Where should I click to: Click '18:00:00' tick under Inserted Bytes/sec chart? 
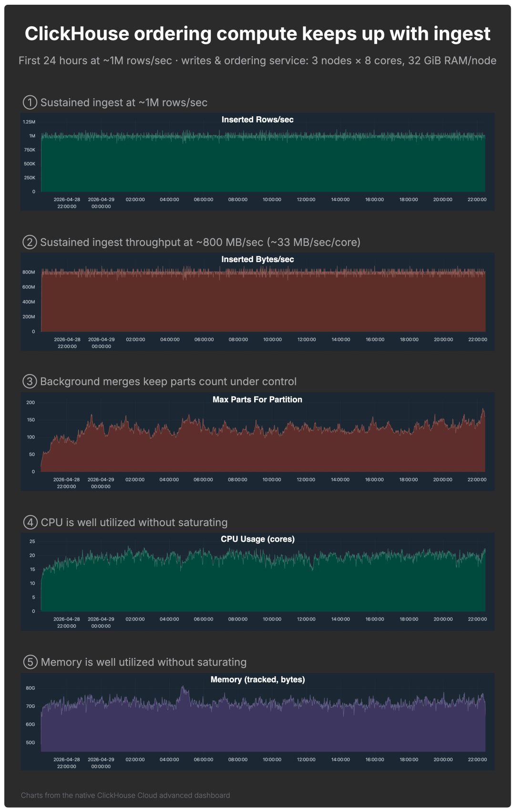(409, 340)
